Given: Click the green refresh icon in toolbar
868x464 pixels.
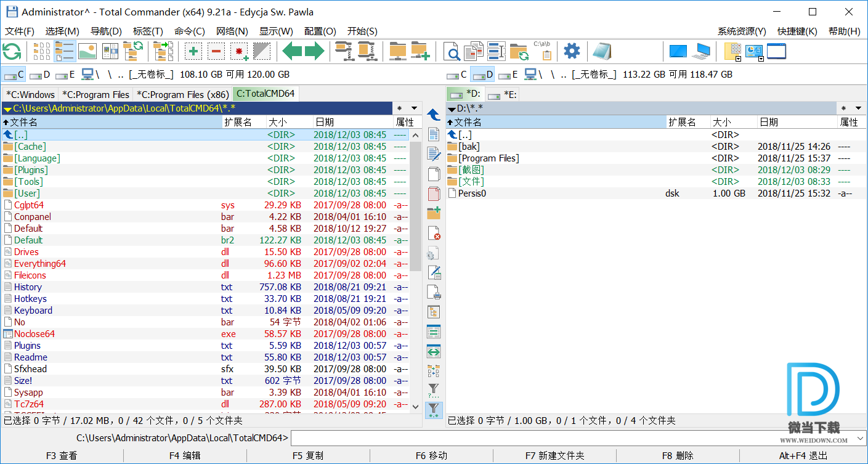Looking at the screenshot, I should point(12,52).
